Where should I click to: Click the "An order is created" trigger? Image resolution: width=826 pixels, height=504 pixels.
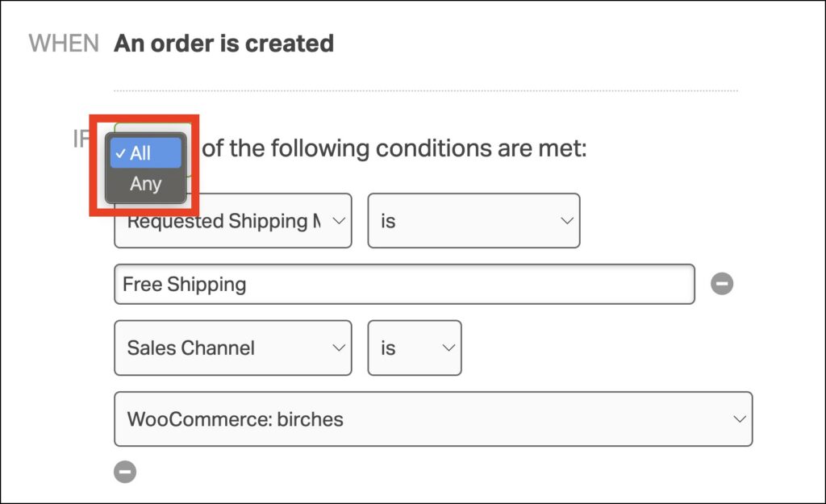(x=223, y=44)
